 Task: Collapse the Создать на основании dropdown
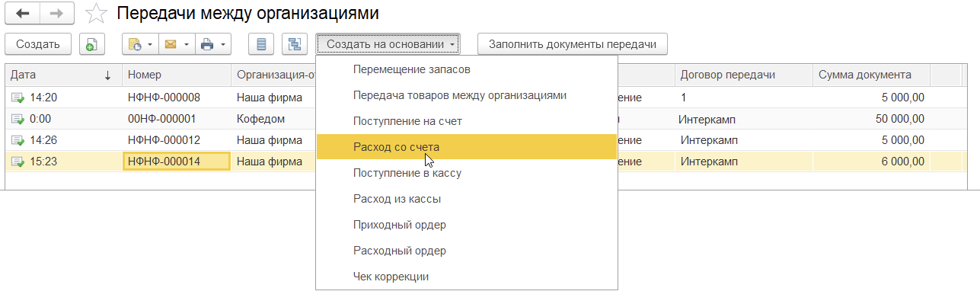tap(389, 44)
